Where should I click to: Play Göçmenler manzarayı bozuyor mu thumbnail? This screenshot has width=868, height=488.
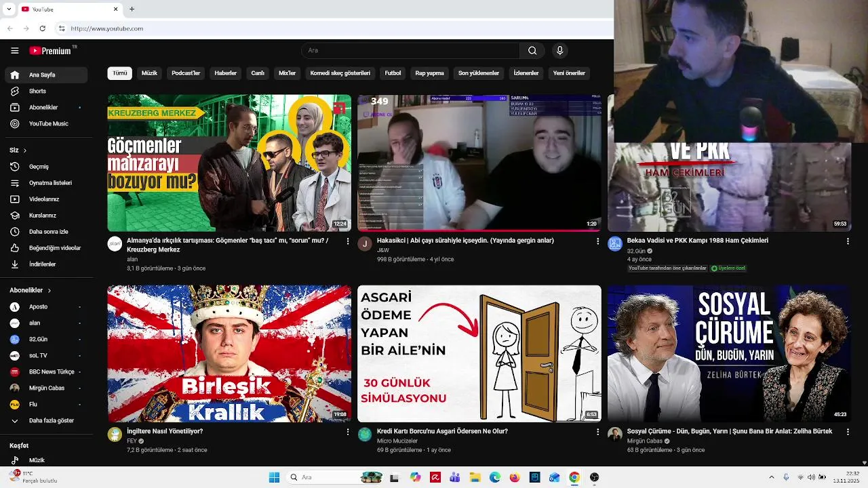pyautogui.click(x=229, y=163)
